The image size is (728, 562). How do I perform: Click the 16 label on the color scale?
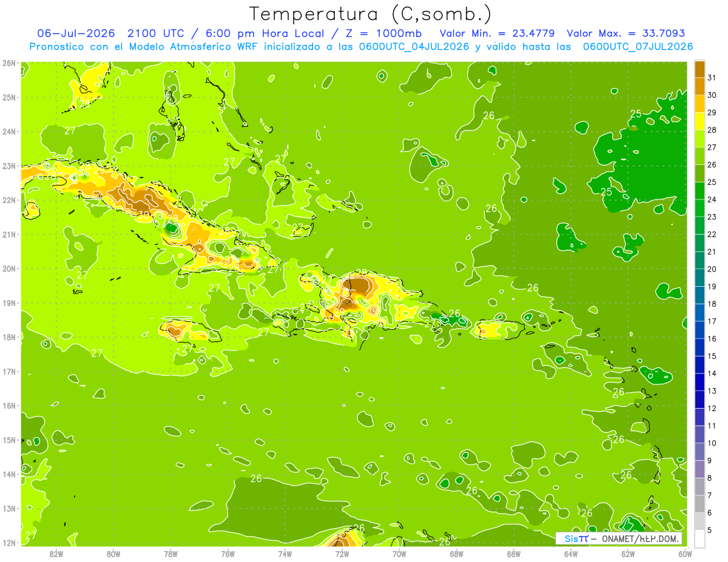click(712, 339)
